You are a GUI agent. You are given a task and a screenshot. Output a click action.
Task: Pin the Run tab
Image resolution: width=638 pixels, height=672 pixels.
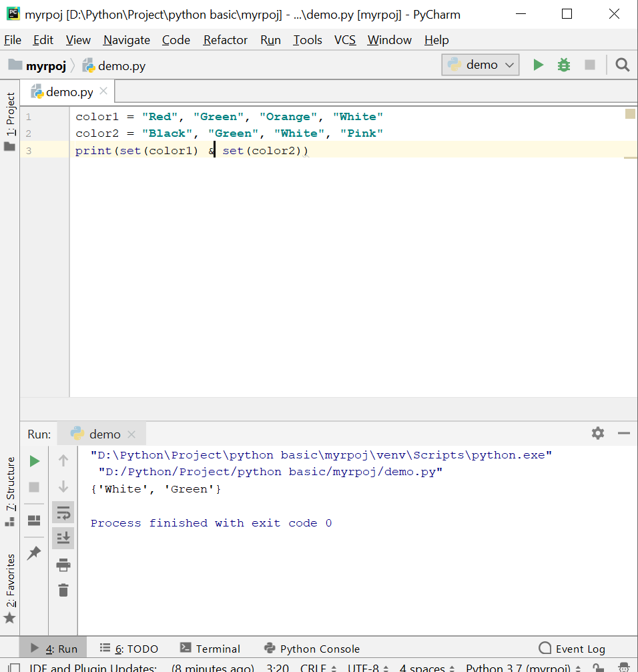(x=34, y=553)
